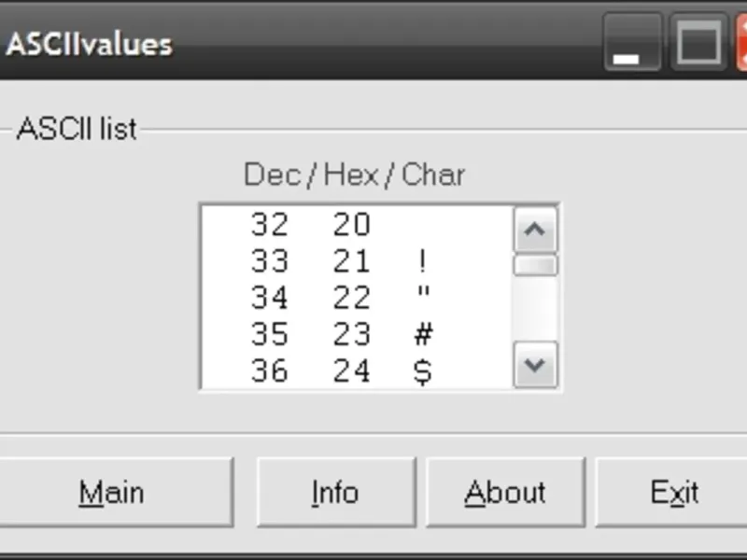The height and width of the screenshot is (560, 747).
Task: Click the # character in the list
Action: click(423, 334)
